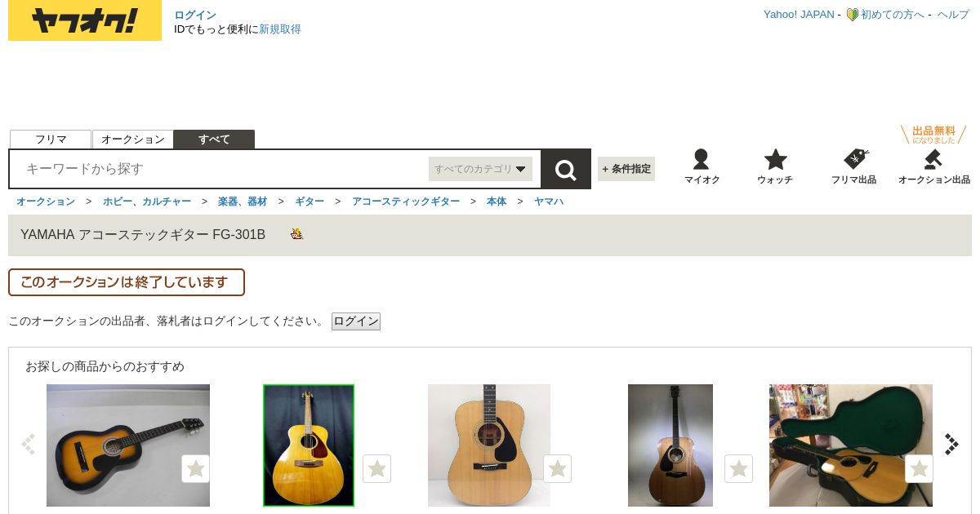Advance carousel with right arrow
Image resolution: width=980 pixels, height=514 pixels.
tap(951, 444)
